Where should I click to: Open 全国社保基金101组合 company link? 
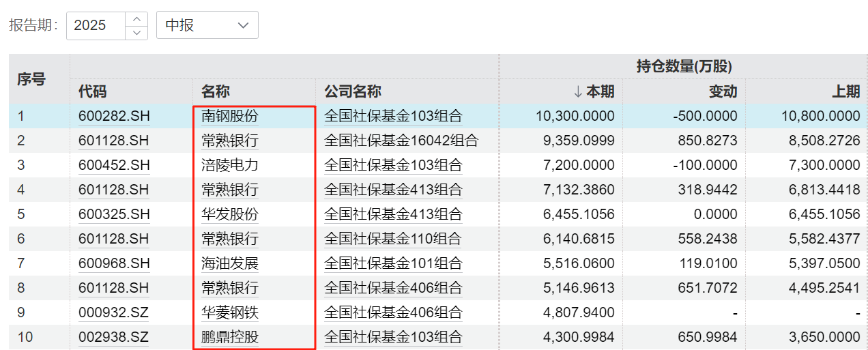(393, 263)
